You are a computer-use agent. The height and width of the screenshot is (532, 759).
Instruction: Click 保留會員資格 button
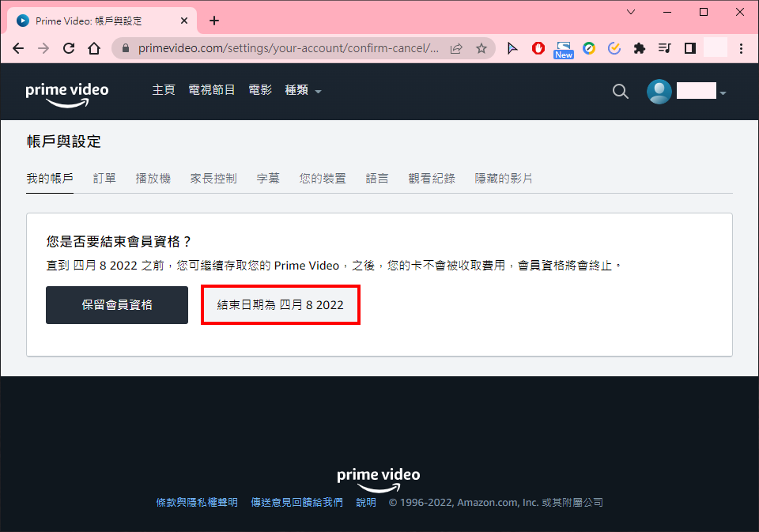(117, 305)
